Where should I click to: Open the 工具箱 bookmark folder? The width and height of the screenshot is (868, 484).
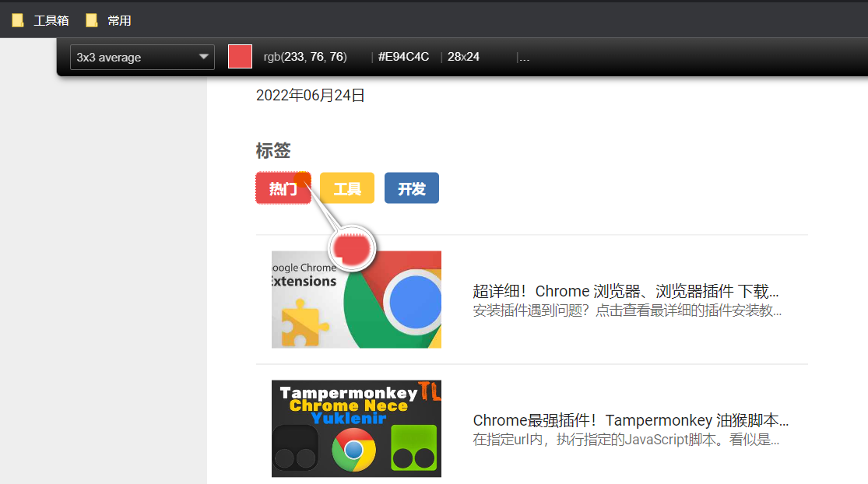click(x=40, y=20)
